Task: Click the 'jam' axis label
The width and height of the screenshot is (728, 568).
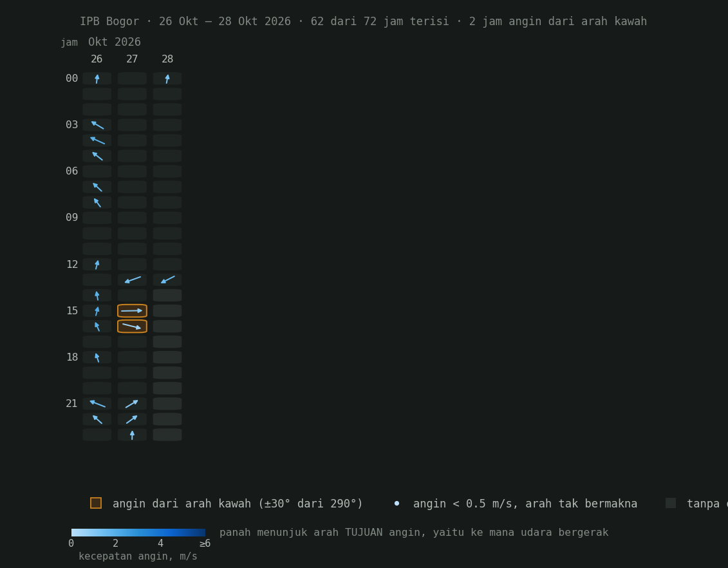Action: click(x=69, y=43)
